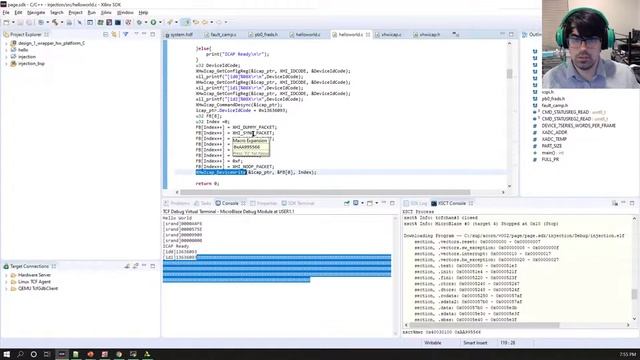Select FULL_PR in Outline
640x360 pixels.
(550, 160)
